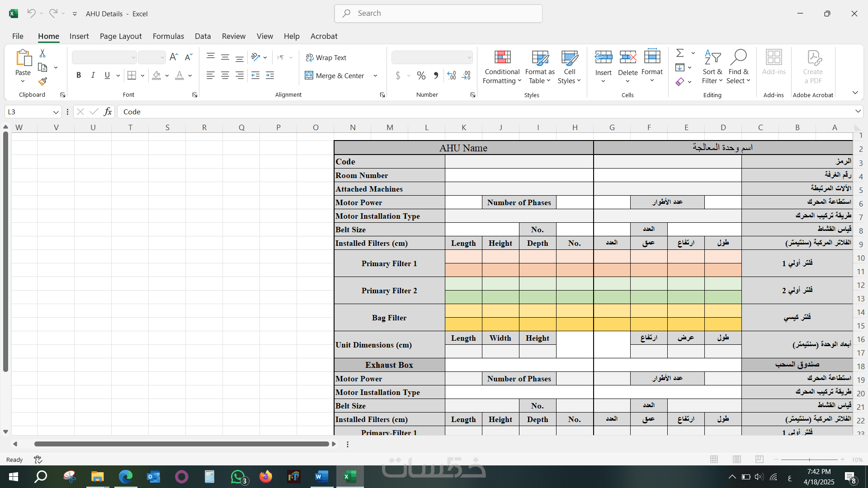Click the Format as Table button
The width and height of the screenshot is (868, 488).
tap(540, 67)
